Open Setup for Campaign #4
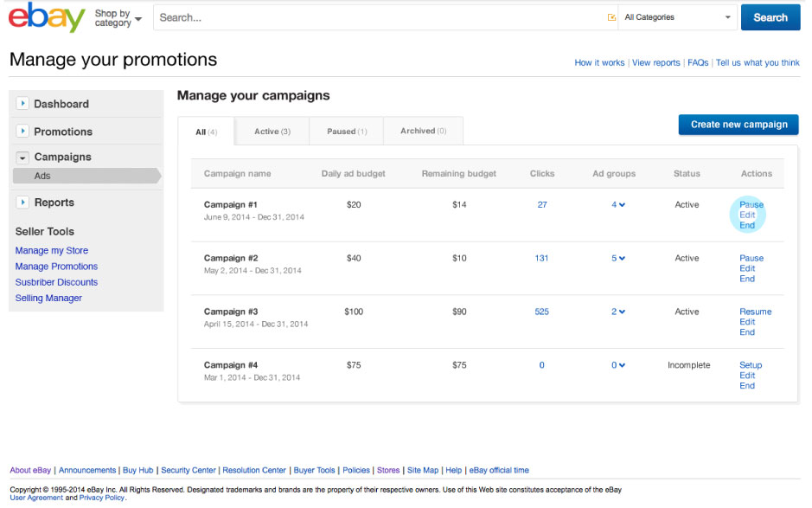812x508 pixels. pyautogui.click(x=751, y=365)
